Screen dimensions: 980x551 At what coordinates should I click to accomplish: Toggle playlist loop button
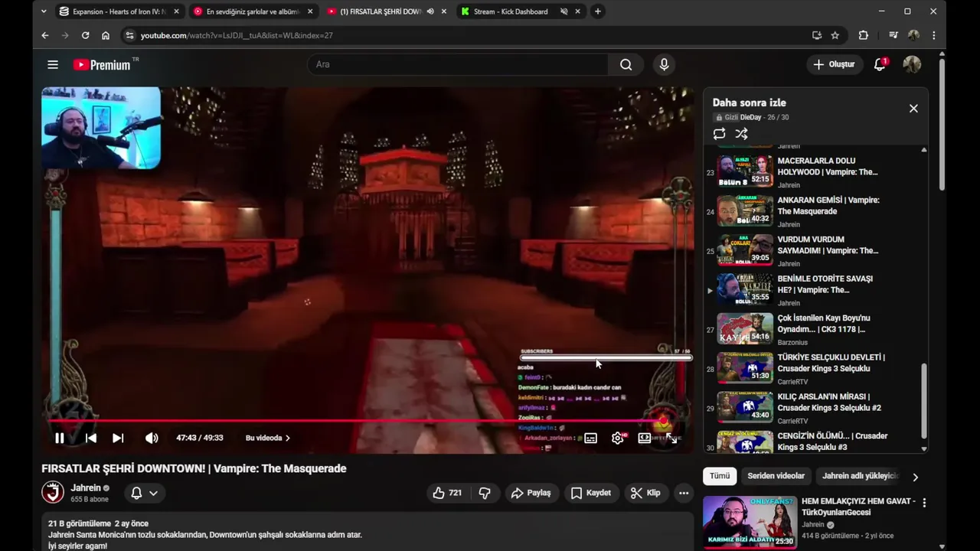tap(719, 134)
